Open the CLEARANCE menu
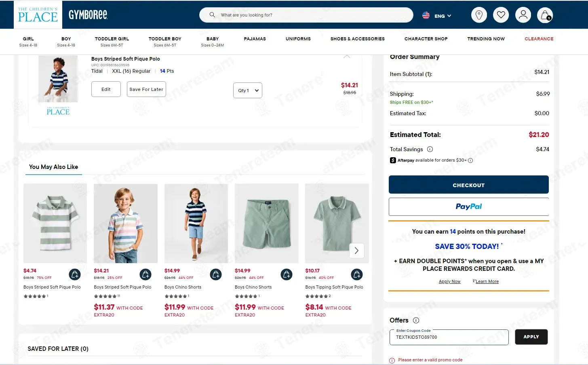Image resolution: width=588 pixels, height=365 pixels. click(x=539, y=39)
